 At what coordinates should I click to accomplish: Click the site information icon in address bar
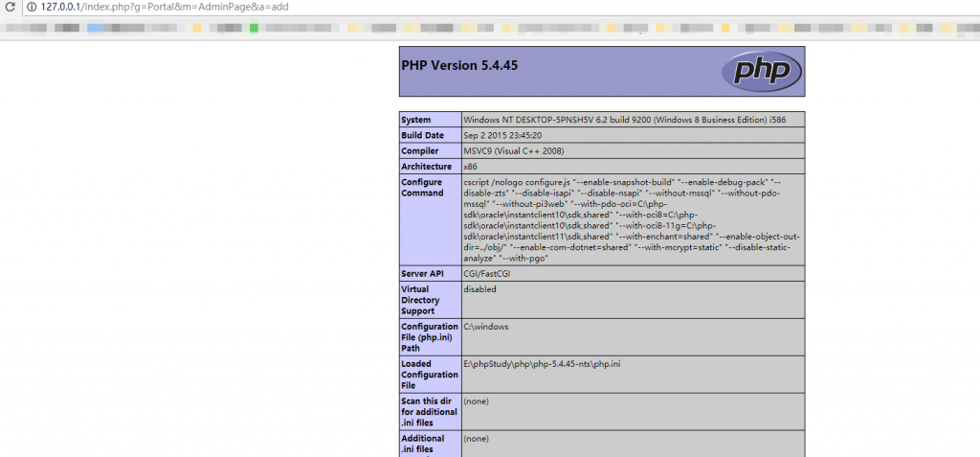(31, 7)
